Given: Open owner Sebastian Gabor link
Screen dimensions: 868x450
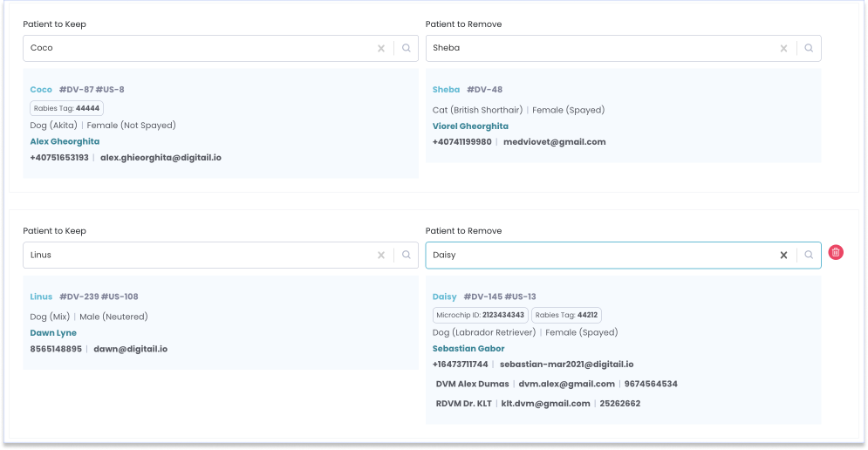Looking at the screenshot, I should coord(468,349).
